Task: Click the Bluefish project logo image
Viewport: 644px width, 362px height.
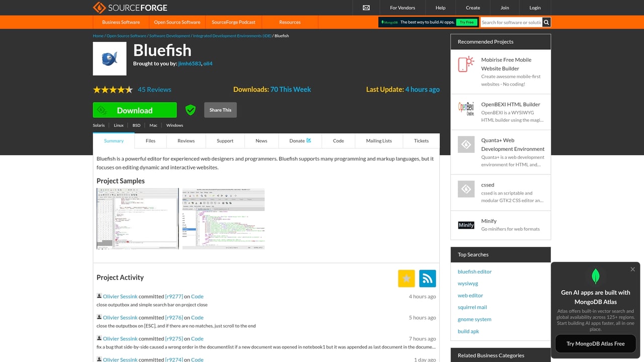Action: (109, 58)
